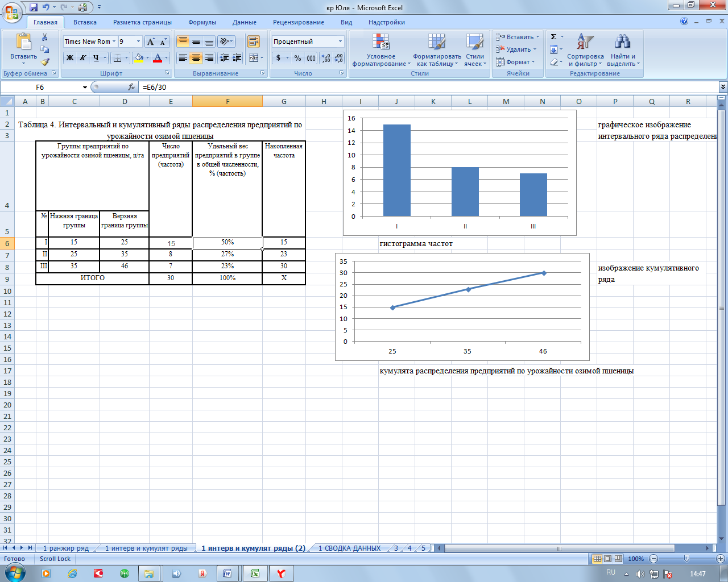Click zoom out minus button

tap(653, 559)
